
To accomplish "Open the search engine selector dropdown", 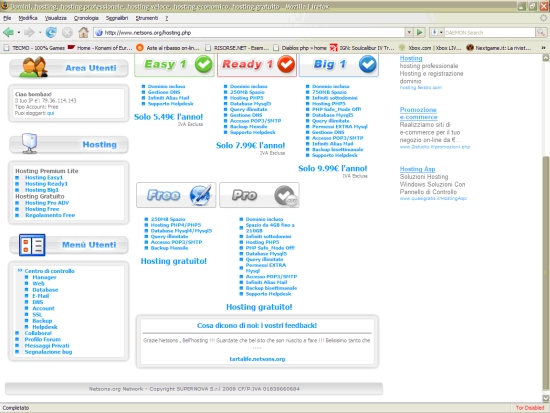I will [437, 33].
